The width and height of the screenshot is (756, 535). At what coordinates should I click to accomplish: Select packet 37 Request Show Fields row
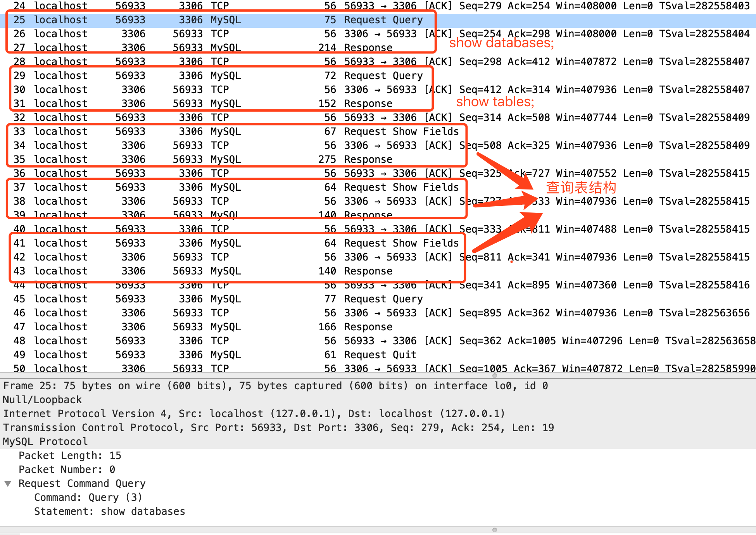point(378,188)
